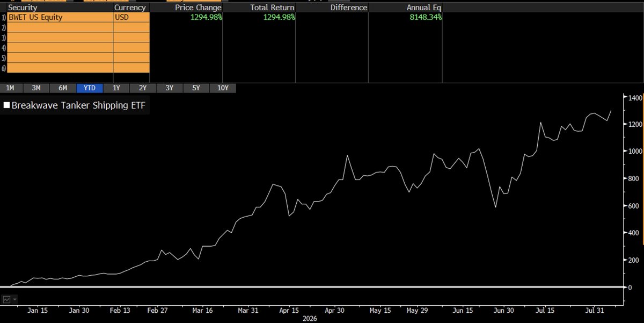Click empty security row 4 field
The image size is (644, 323).
[x=60, y=48]
